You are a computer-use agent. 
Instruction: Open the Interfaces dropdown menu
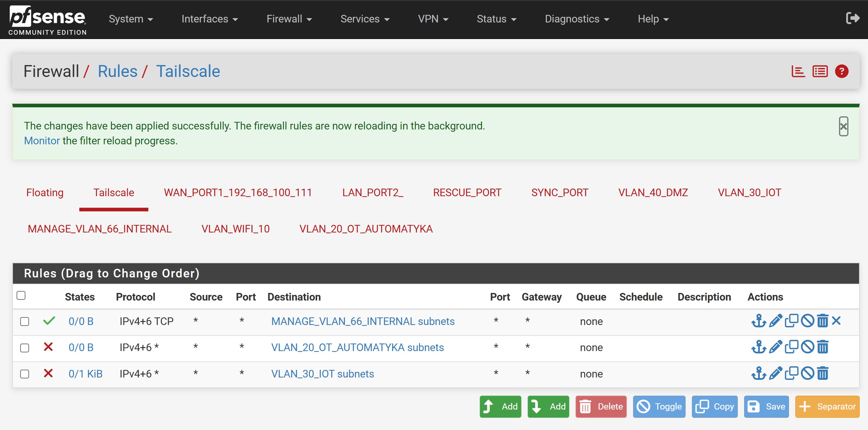pyautogui.click(x=209, y=19)
